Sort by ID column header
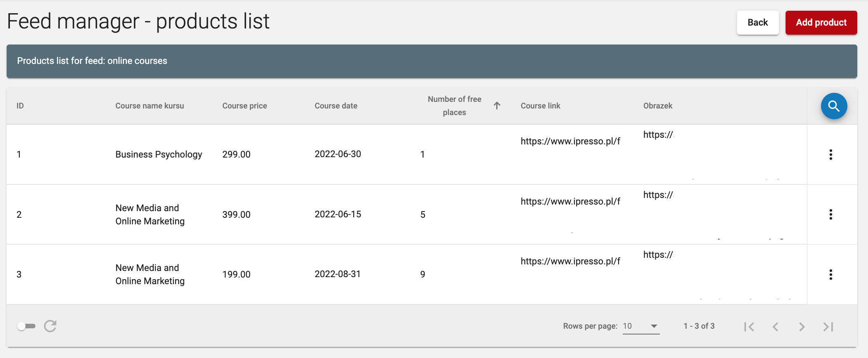This screenshot has height=358, width=868. (x=20, y=106)
